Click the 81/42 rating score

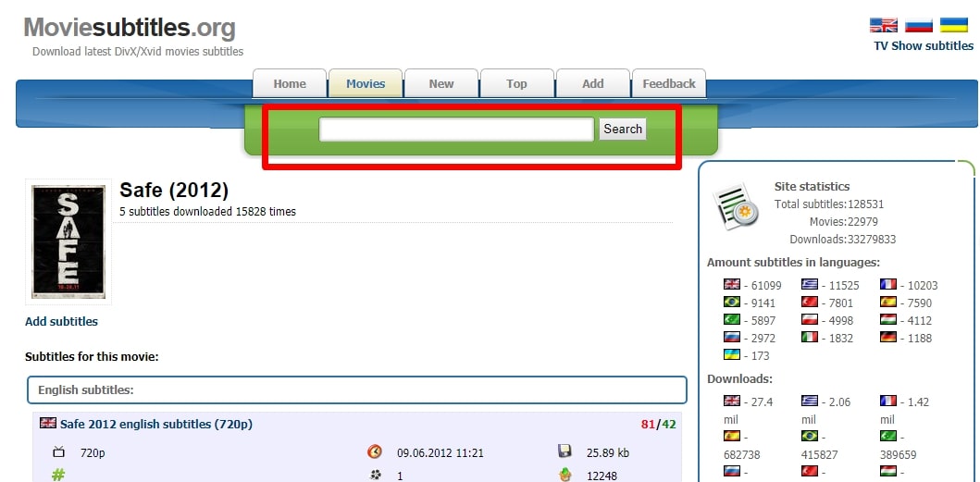(658, 425)
